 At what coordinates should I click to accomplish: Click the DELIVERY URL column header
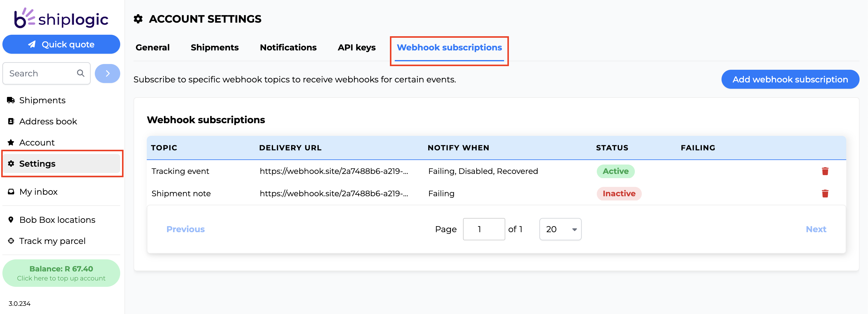290,148
